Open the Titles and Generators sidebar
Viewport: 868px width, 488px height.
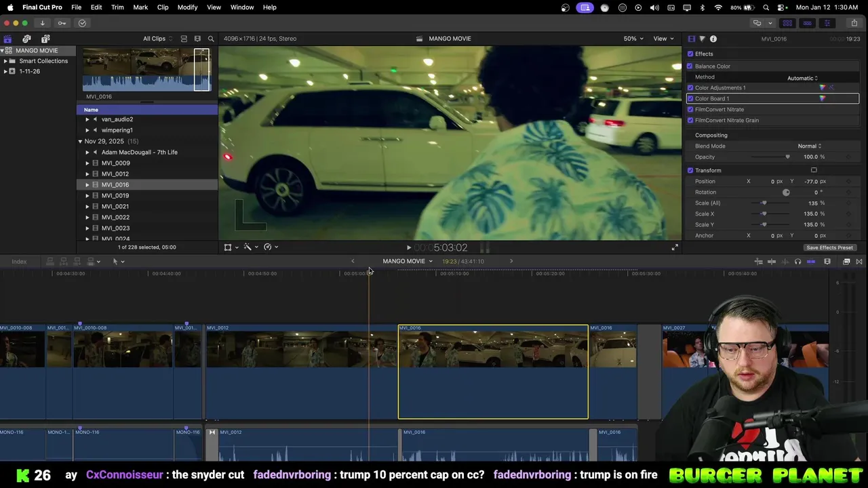[x=45, y=39]
